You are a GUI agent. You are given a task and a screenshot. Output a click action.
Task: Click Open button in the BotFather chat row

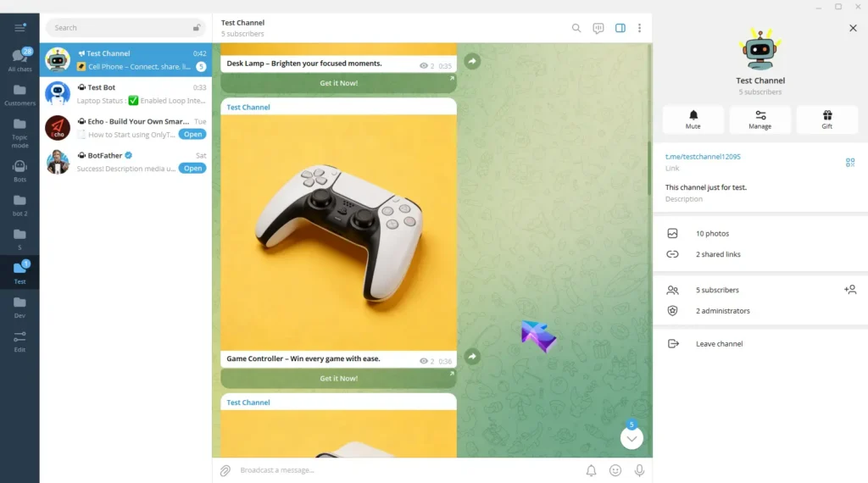point(192,168)
